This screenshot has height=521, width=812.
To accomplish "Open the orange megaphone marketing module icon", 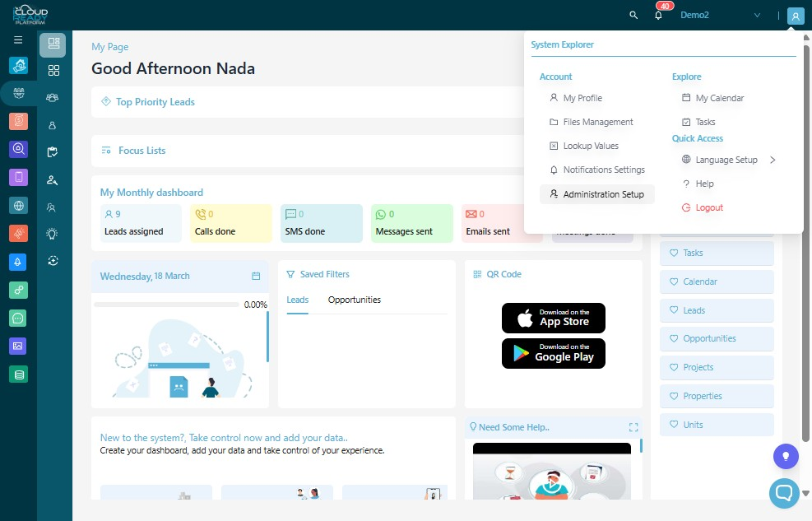I will point(19,233).
